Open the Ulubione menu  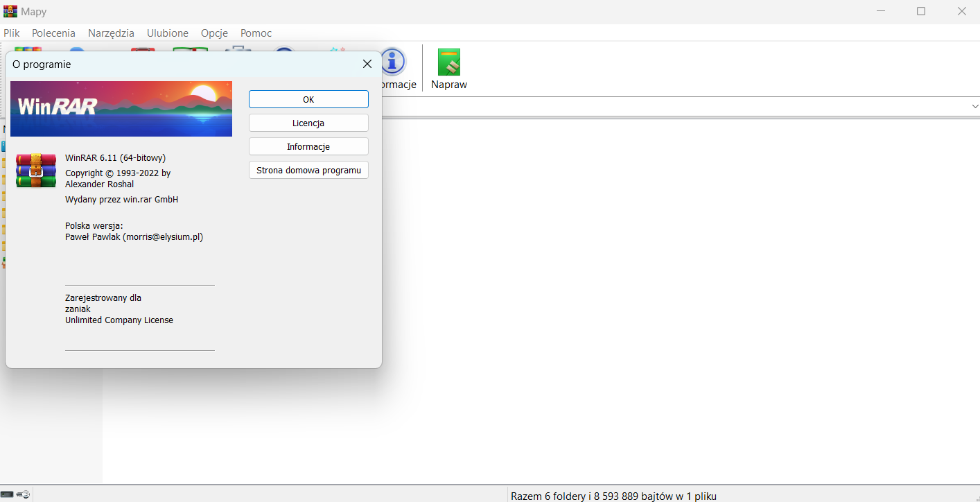point(168,33)
